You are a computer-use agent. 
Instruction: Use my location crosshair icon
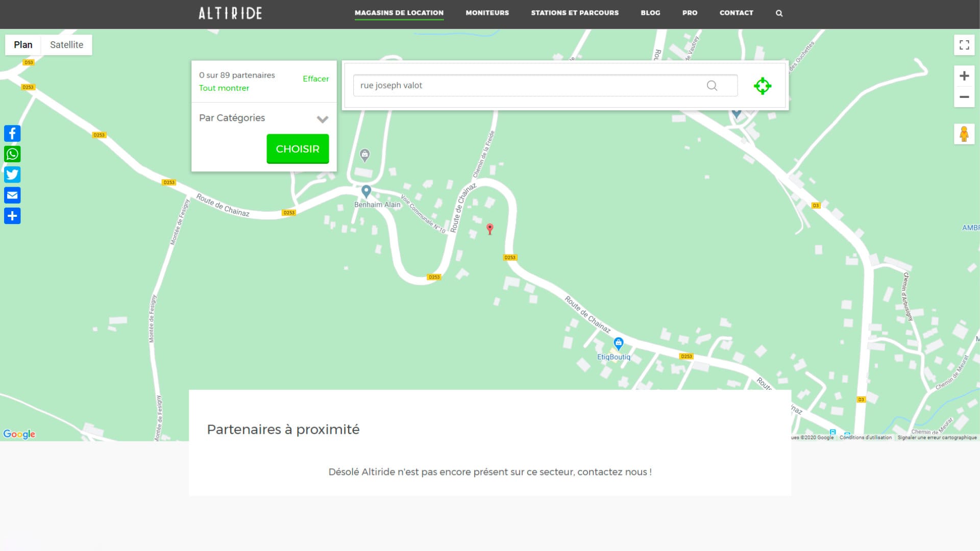763,86
